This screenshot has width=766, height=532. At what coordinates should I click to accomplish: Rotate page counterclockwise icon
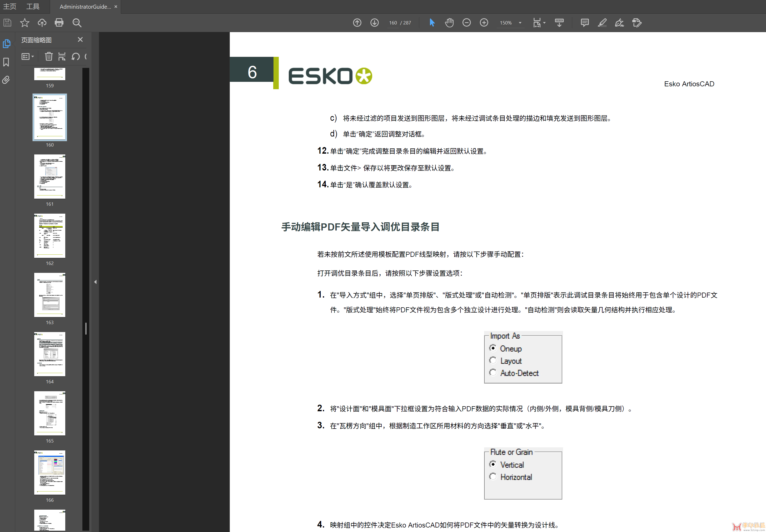pos(76,56)
